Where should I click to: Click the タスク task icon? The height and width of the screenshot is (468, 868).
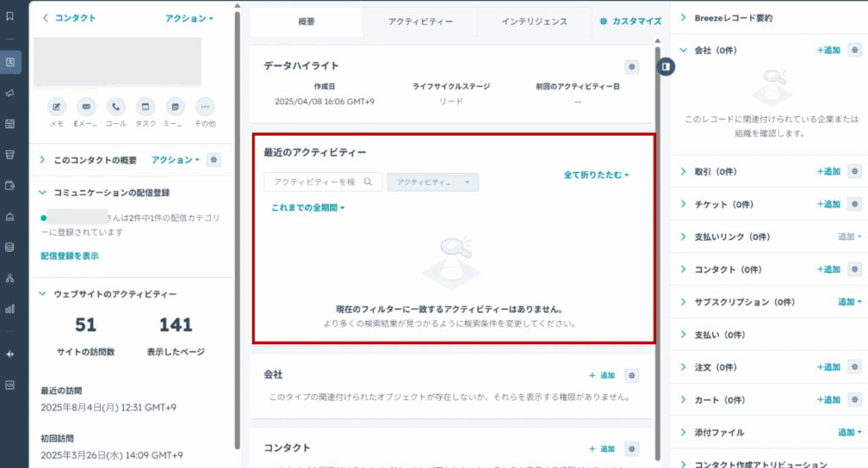pos(145,107)
